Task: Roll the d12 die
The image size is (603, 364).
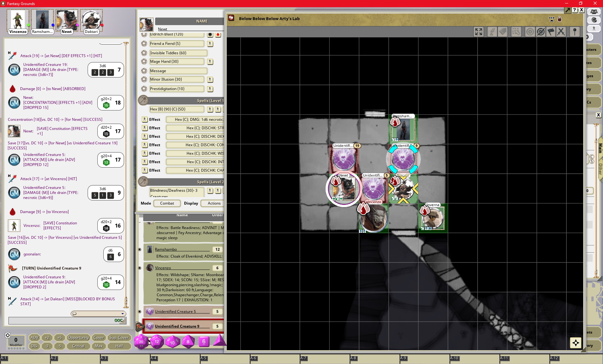Action: pyautogui.click(x=157, y=342)
